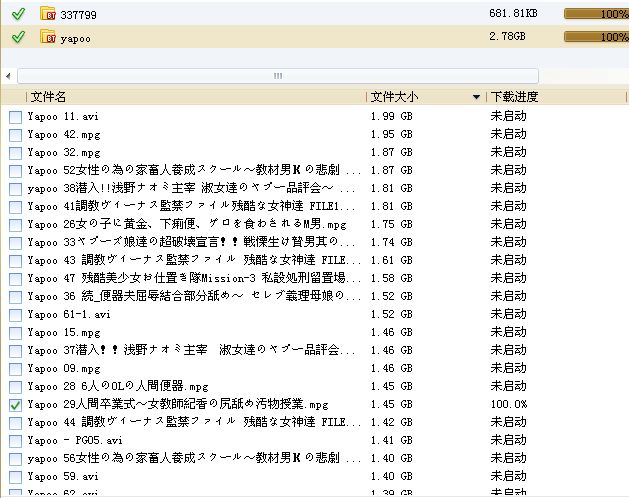Select file name Yapoo 42.mpg
The width and height of the screenshot is (629, 498).
click(x=64, y=134)
